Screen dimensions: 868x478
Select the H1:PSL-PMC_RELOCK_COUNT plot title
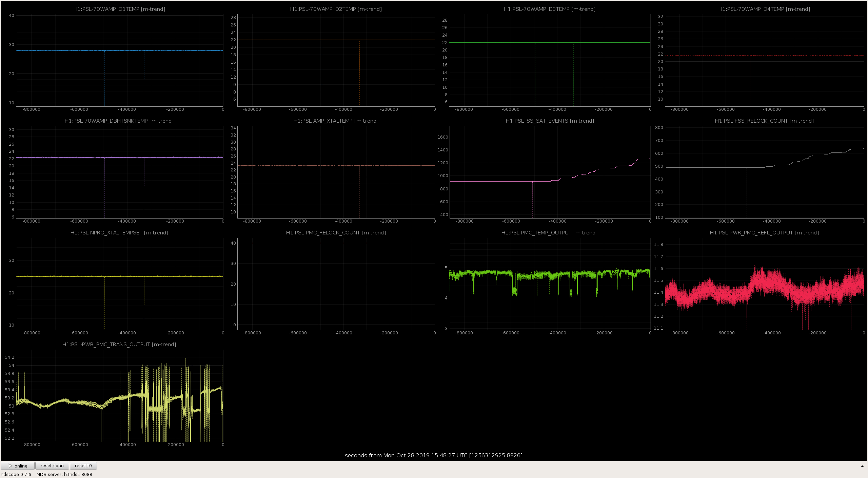pyautogui.click(x=336, y=233)
